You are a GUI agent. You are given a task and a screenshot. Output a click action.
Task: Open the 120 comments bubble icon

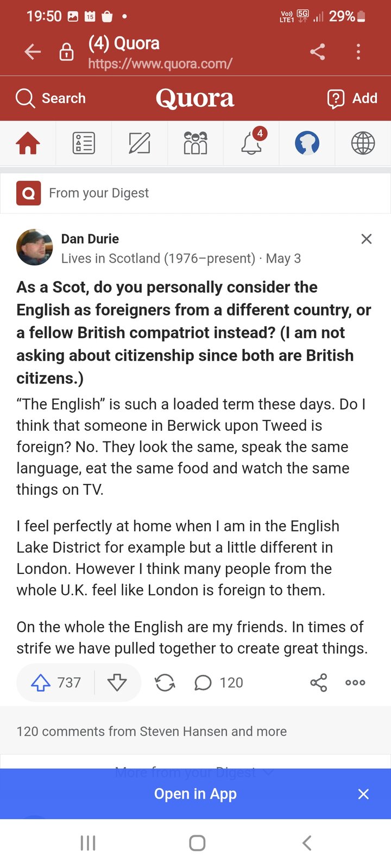[203, 682]
